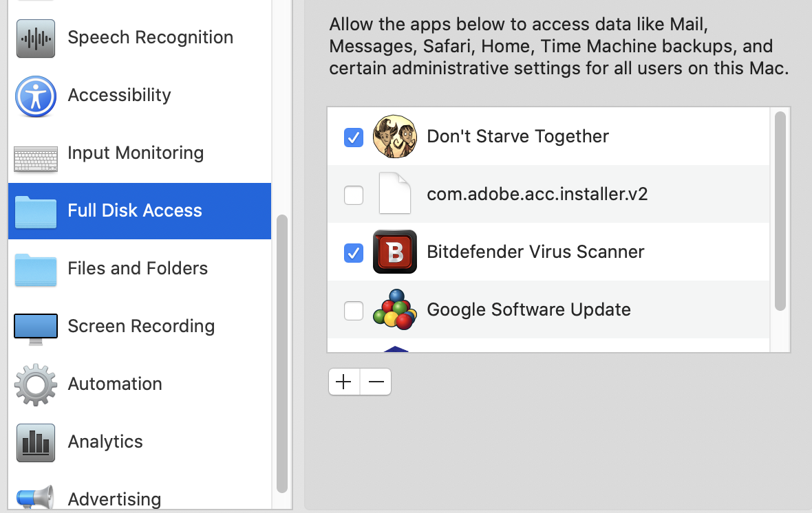Click the Don't Starve Together app icon
Viewport: 812px width, 513px height.
[x=394, y=136]
